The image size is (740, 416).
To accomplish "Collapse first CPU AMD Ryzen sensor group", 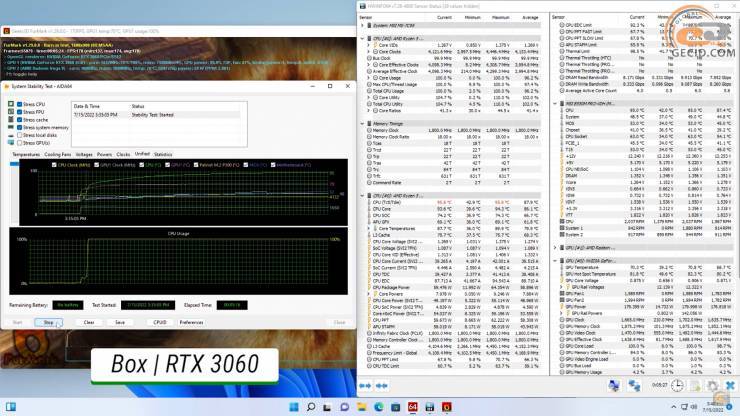I will pyautogui.click(x=363, y=38).
